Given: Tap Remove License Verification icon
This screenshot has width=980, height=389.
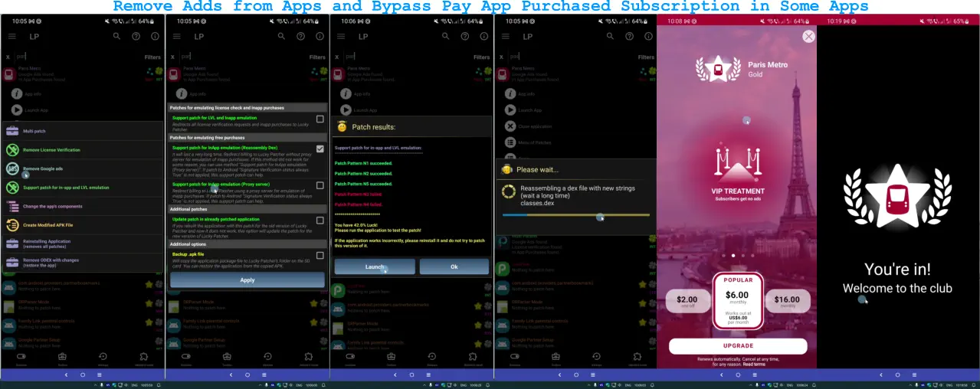Looking at the screenshot, I should (12, 150).
